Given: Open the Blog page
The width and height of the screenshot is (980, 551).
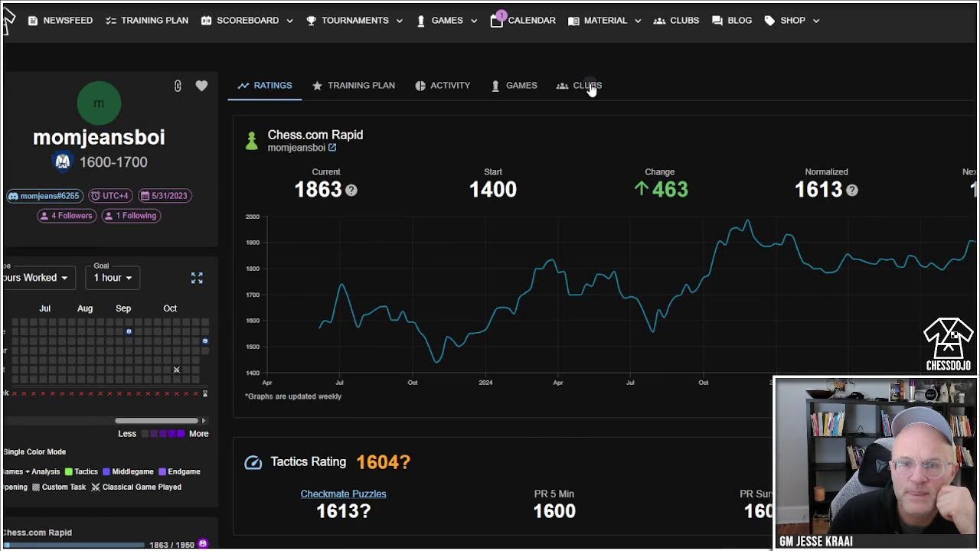Looking at the screenshot, I should (x=732, y=21).
